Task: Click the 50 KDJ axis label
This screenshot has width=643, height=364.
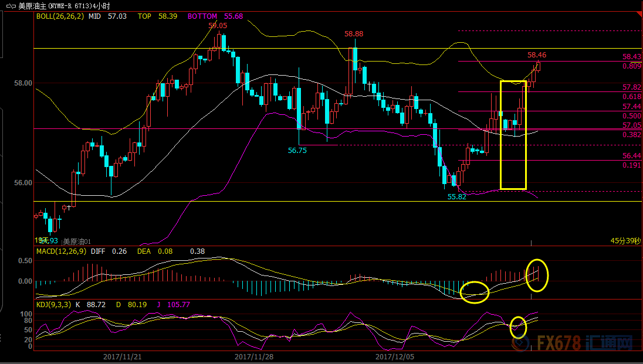Action: [28, 331]
